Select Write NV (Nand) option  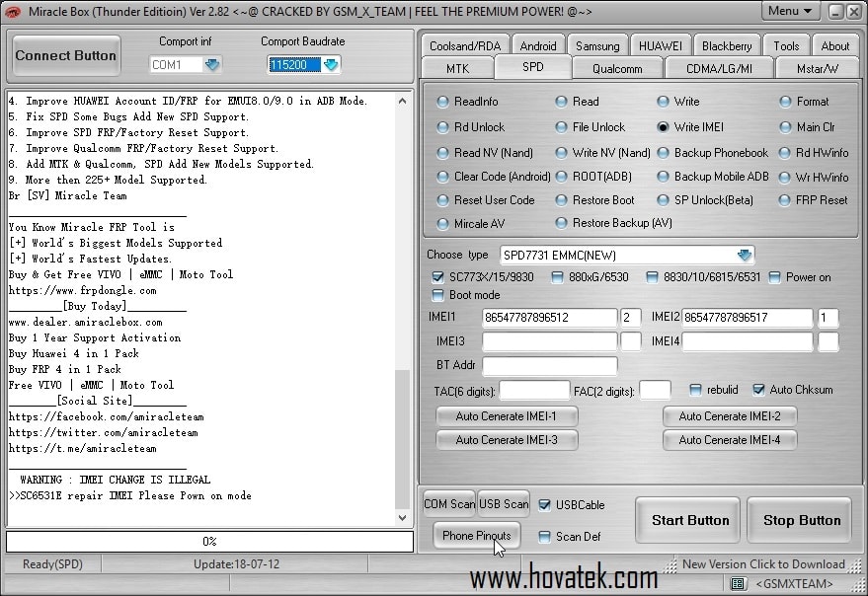tap(602, 153)
